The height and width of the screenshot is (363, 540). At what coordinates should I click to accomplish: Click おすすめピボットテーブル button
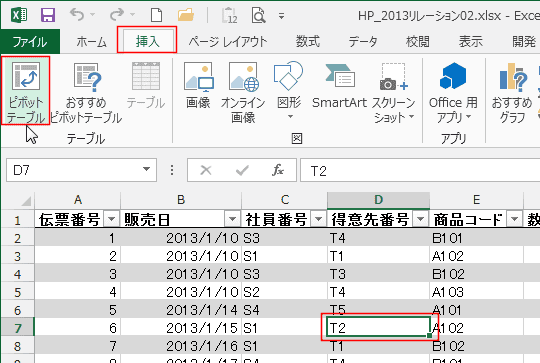(86, 92)
